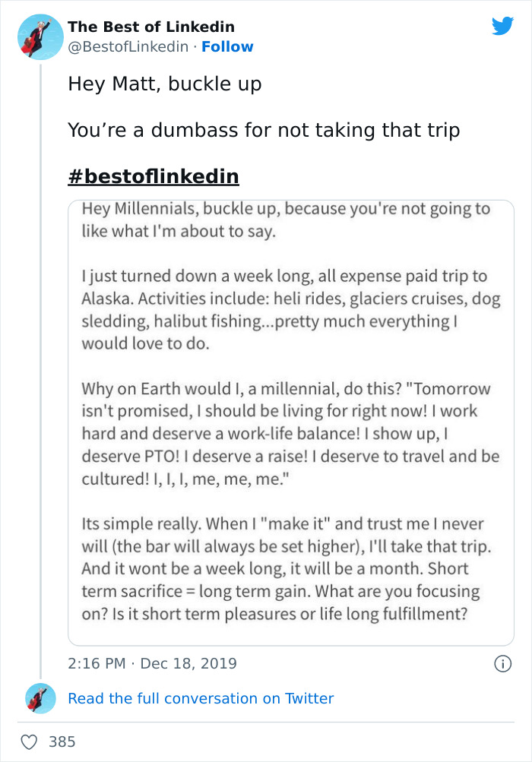Click the display name The Best of Linkedin
This screenshot has width=532, height=762.
pyautogui.click(x=151, y=27)
